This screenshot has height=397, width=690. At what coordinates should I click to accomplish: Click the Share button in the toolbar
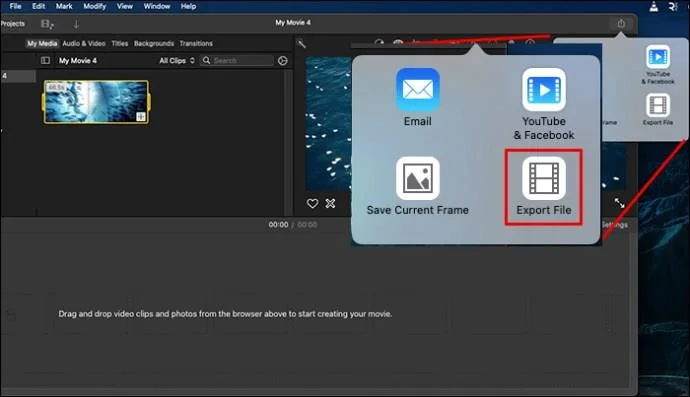pyautogui.click(x=621, y=23)
